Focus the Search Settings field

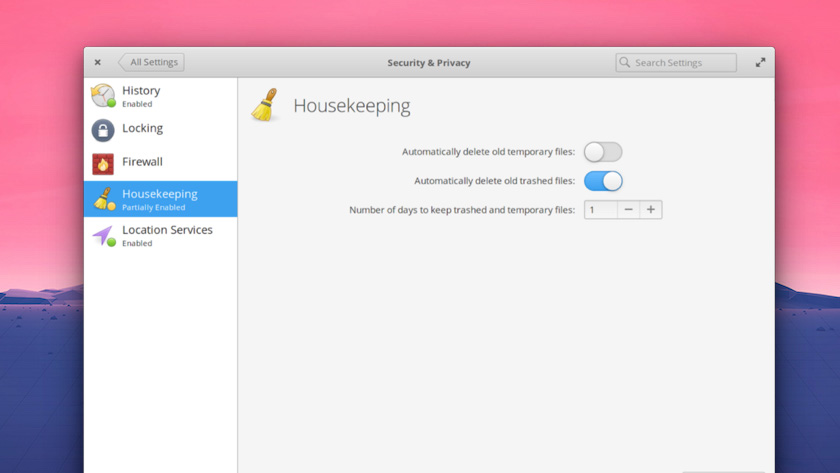[676, 63]
